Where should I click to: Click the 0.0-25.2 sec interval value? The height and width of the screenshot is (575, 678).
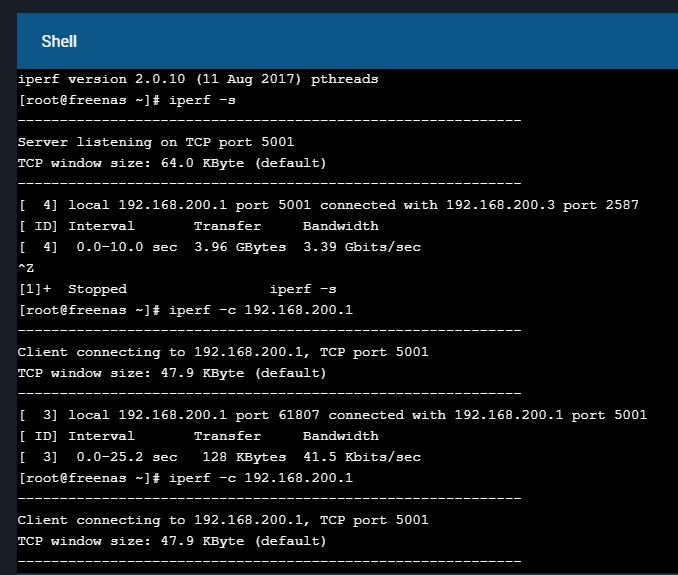pos(127,457)
